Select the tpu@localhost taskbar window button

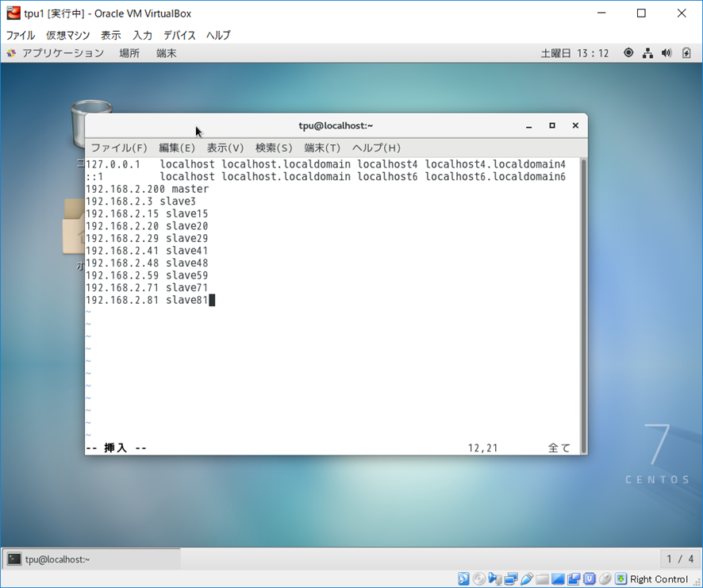pos(91,559)
